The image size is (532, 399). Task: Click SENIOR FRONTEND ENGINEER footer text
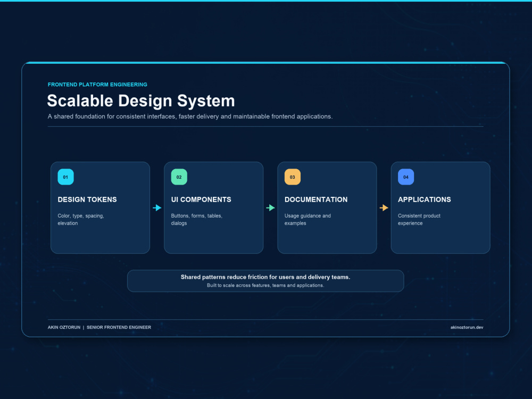click(x=119, y=327)
